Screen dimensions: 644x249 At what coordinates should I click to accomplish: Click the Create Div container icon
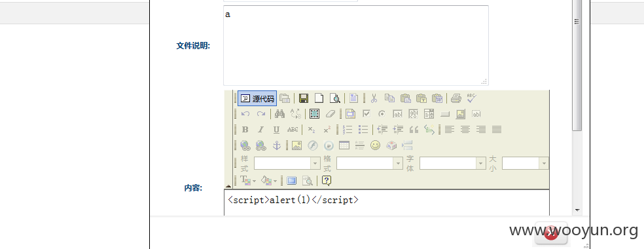(x=429, y=130)
